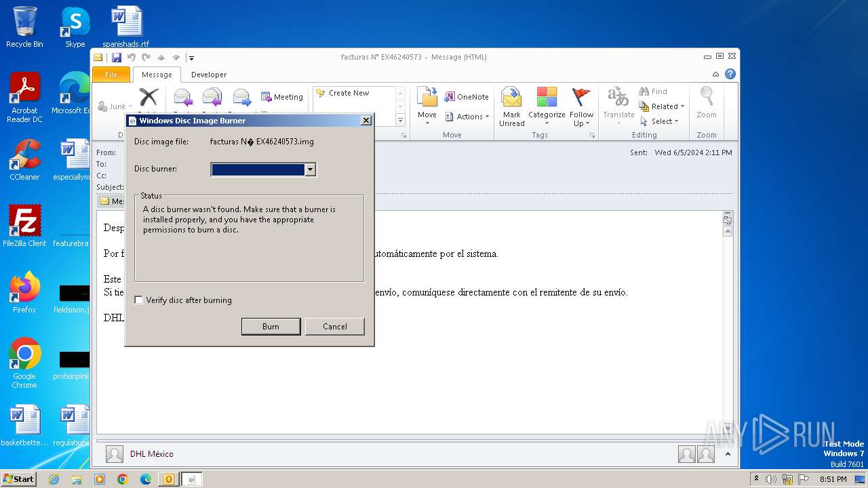Click the Reply icon in ribbon
The image size is (868, 488).
coord(183,98)
